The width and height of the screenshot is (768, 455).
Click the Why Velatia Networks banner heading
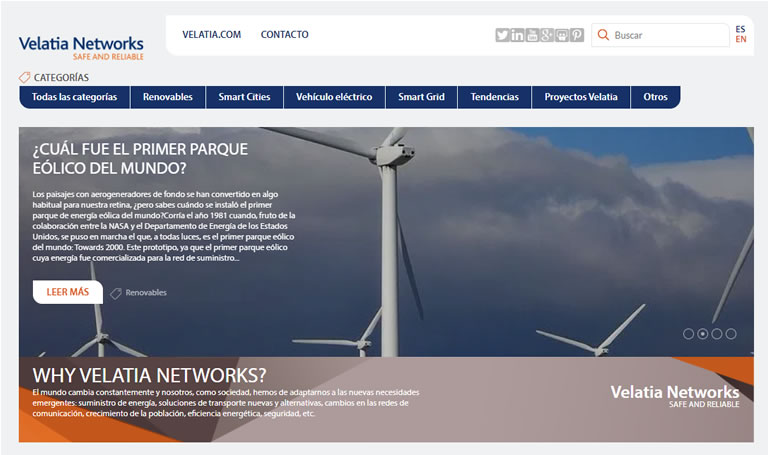pos(149,376)
